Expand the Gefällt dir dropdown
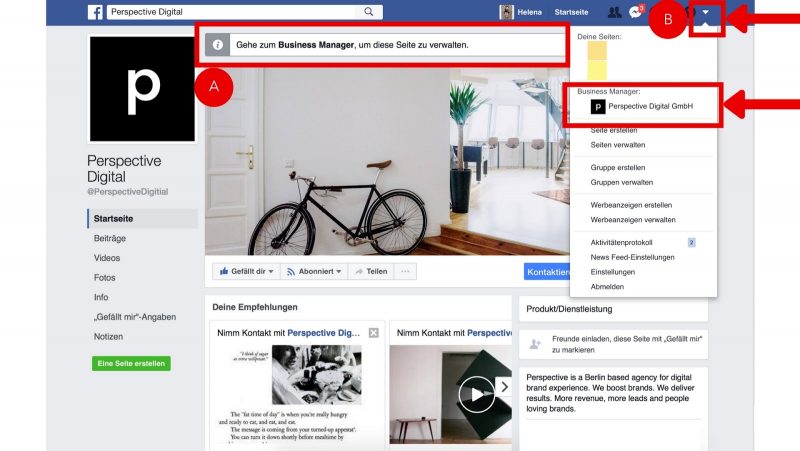The width and height of the screenshot is (800, 451). 271,271
